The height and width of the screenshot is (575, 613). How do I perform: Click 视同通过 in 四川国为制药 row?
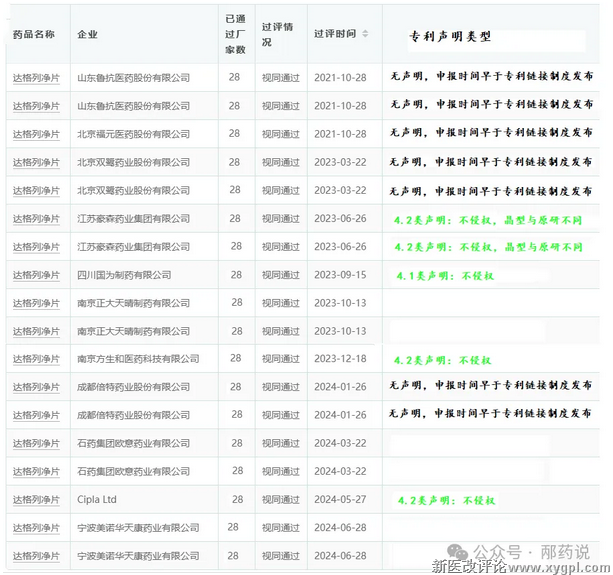click(281, 275)
